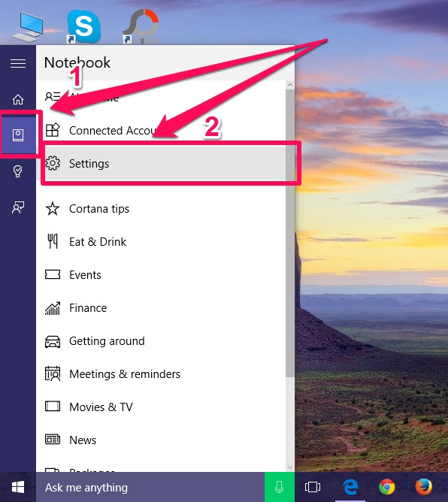The width and height of the screenshot is (448, 502).
Task: Launch Microsoft Edge from taskbar
Action: tap(350, 487)
